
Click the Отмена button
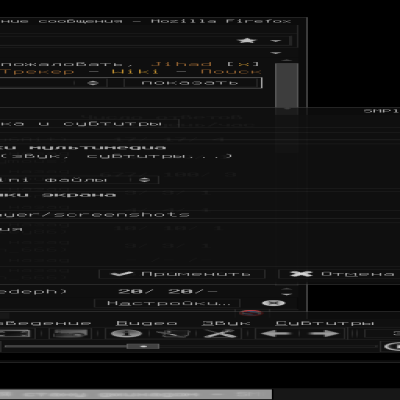pos(339,274)
